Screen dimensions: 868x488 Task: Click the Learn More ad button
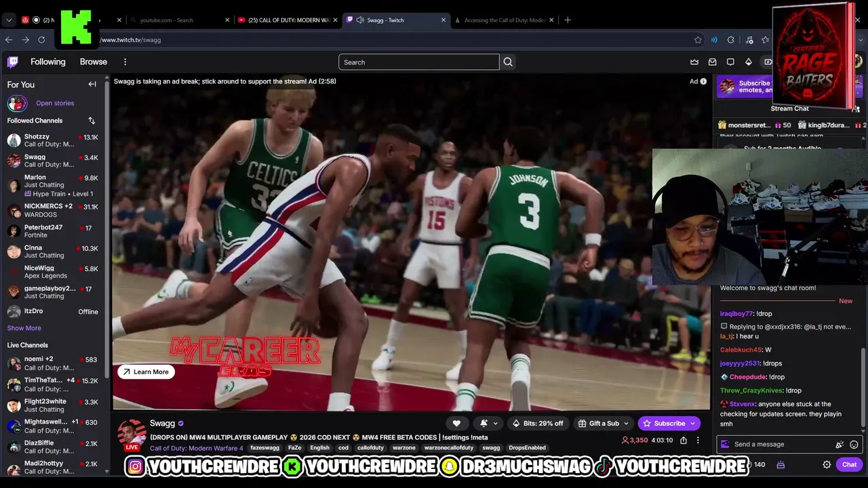(x=146, y=371)
